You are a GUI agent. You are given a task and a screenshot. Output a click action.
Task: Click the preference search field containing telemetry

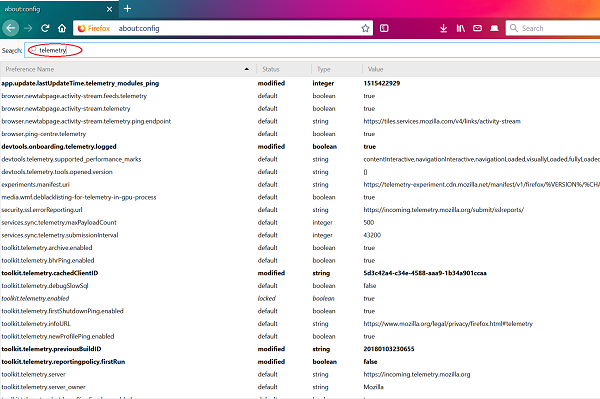pos(312,50)
